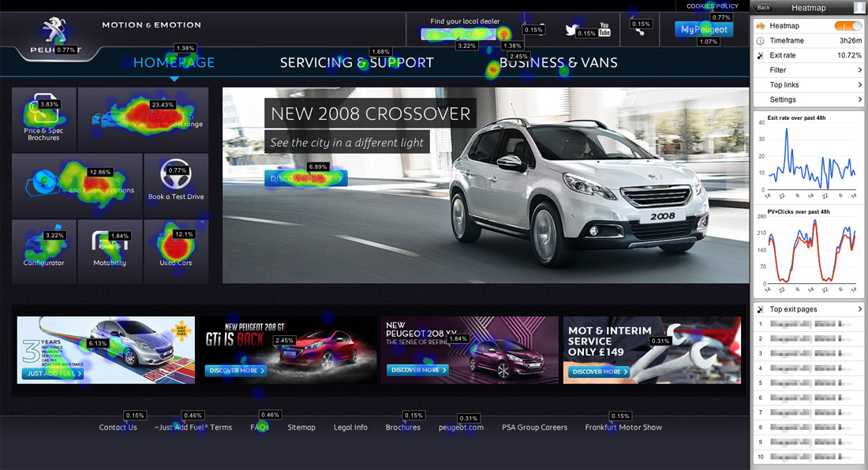
Task: Click the Just Add Fuel 3 years thumbnail
Action: click(106, 350)
